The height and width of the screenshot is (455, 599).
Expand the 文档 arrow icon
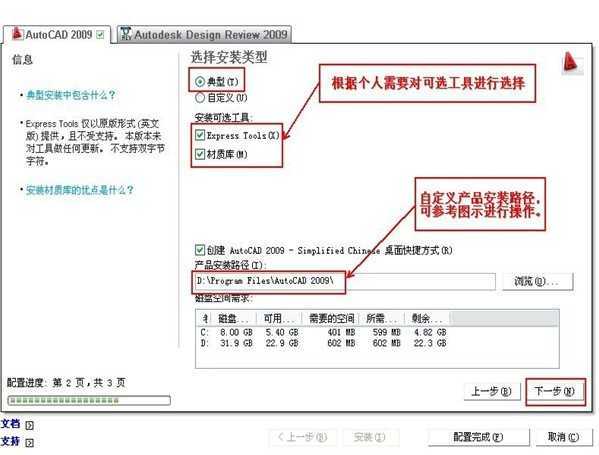coord(29,425)
